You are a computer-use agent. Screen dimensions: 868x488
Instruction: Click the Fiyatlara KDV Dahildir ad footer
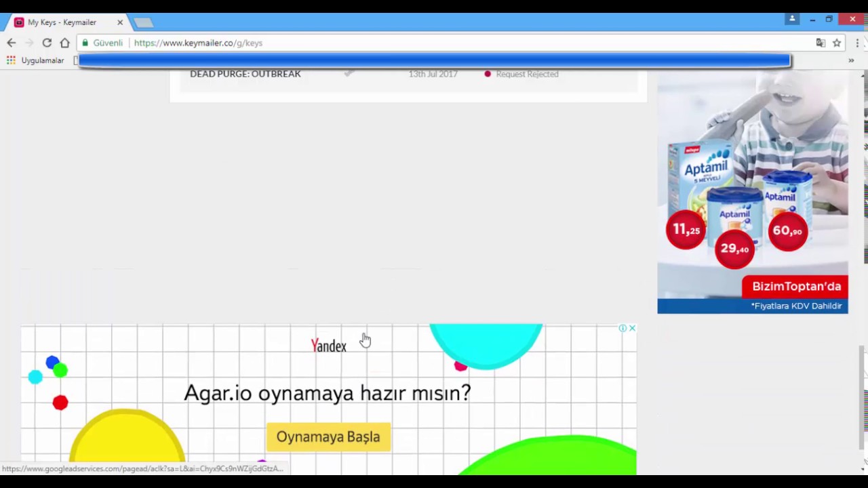point(796,306)
